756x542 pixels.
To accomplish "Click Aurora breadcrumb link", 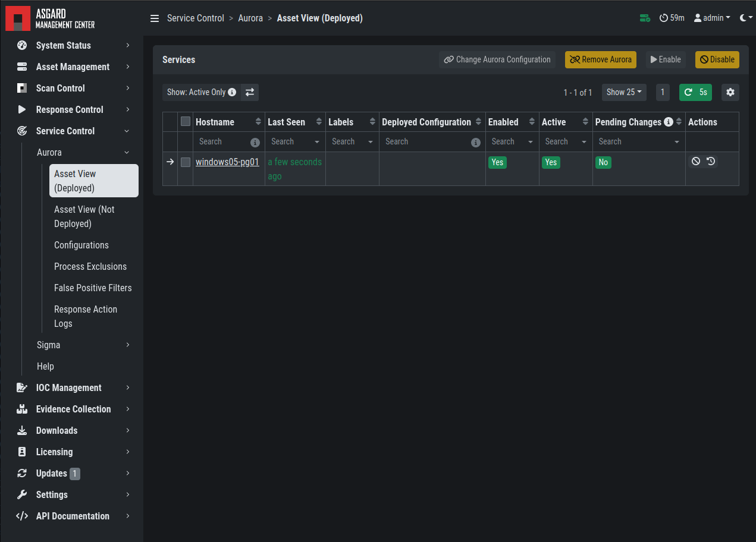I will click(x=250, y=18).
